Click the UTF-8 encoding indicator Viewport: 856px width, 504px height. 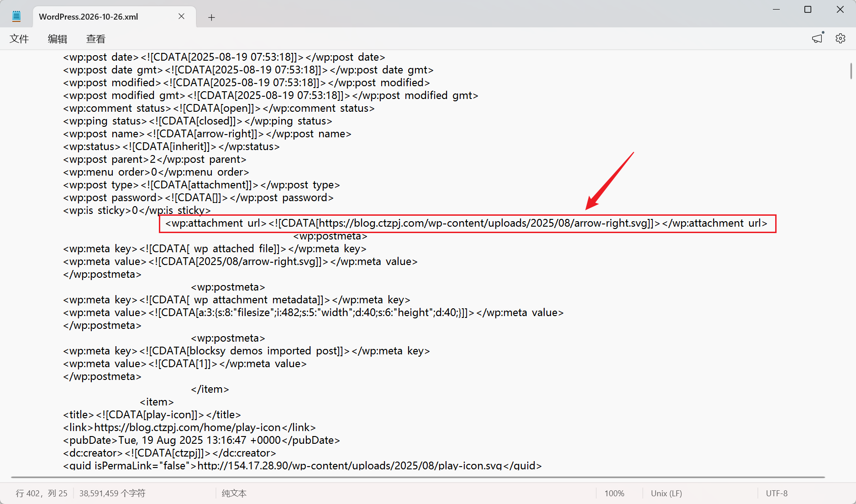pos(777,493)
